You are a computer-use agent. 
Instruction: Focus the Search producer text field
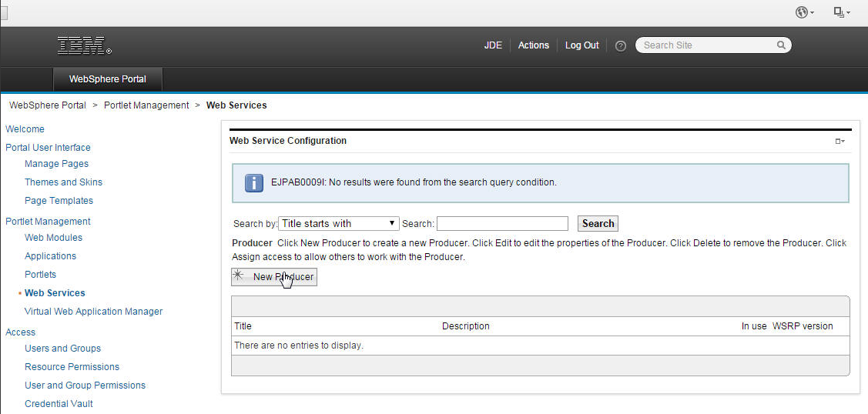click(502, 224)
